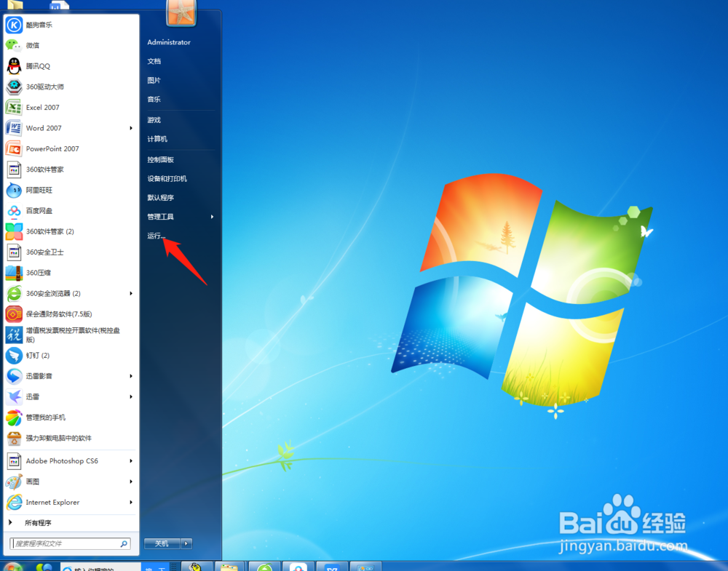The image size is (728, 571).
Task: Open 音乐 library
Action: [154, 99]
